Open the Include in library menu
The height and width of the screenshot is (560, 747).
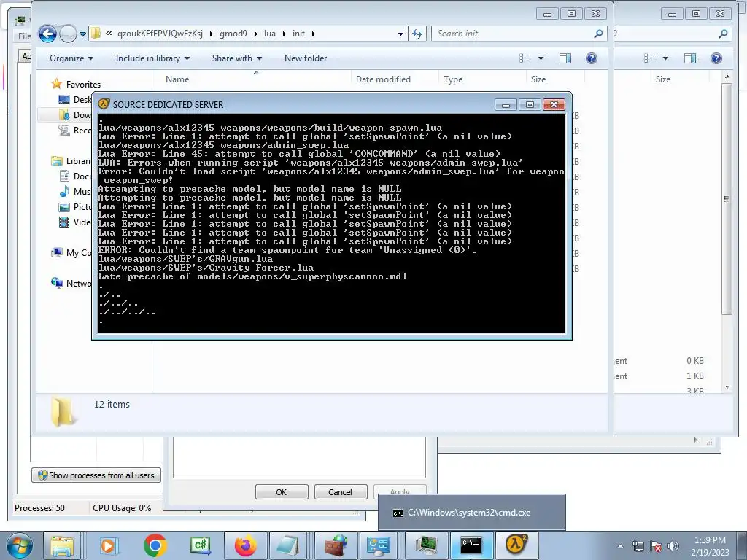coord(152,58)
